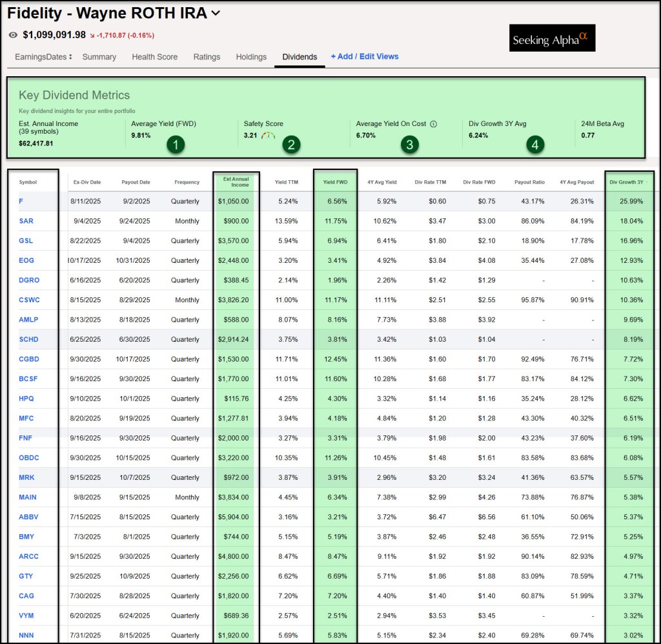Click the info icon beside Average Yield On Cost
The height and width of the screenshot is (644, 661).
(434, 124)
